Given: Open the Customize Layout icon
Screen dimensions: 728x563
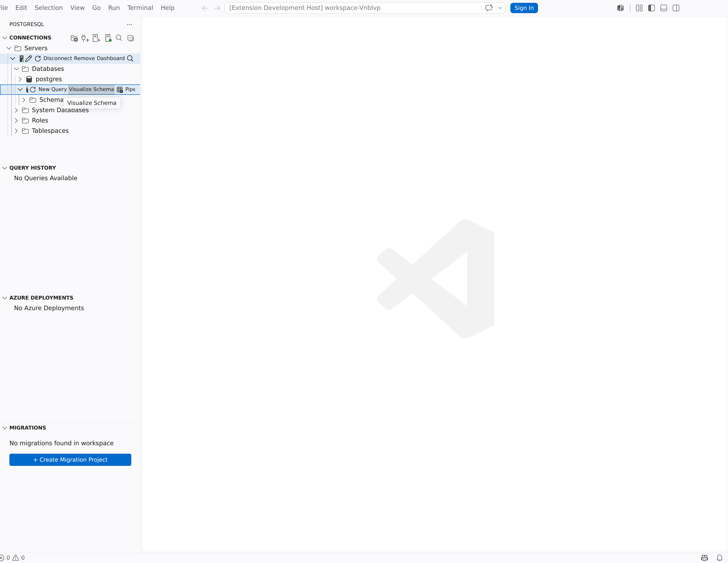Looking at the screenshot, I should [639, 8].
